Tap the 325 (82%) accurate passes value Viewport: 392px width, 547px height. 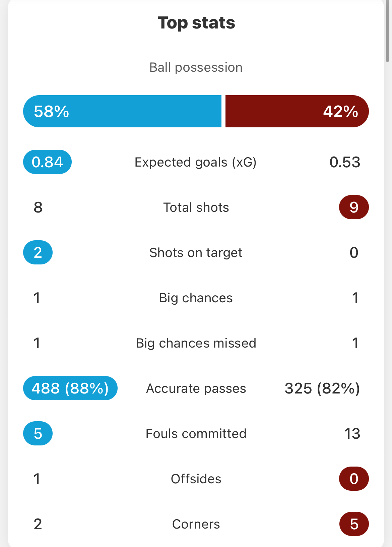322,388
